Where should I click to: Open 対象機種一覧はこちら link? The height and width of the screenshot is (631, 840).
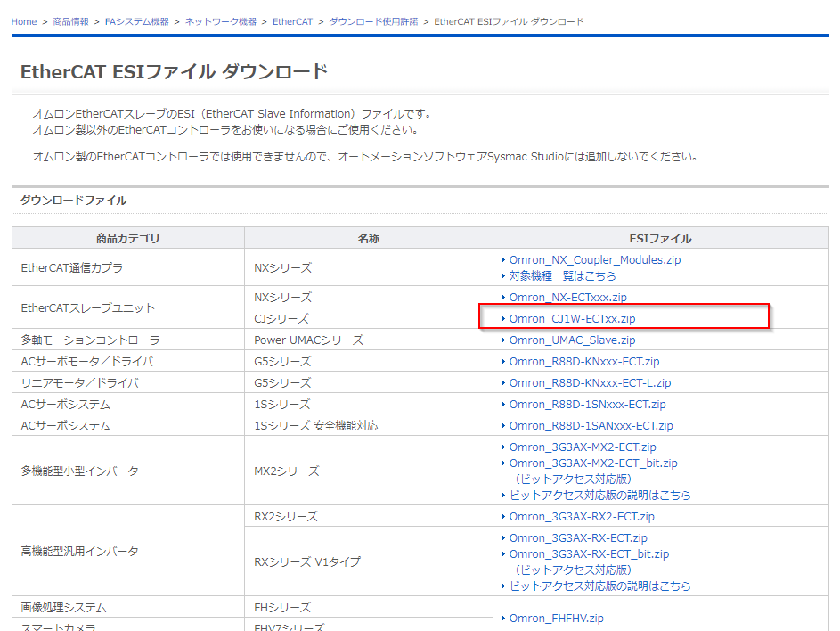[x=562, y=276]
